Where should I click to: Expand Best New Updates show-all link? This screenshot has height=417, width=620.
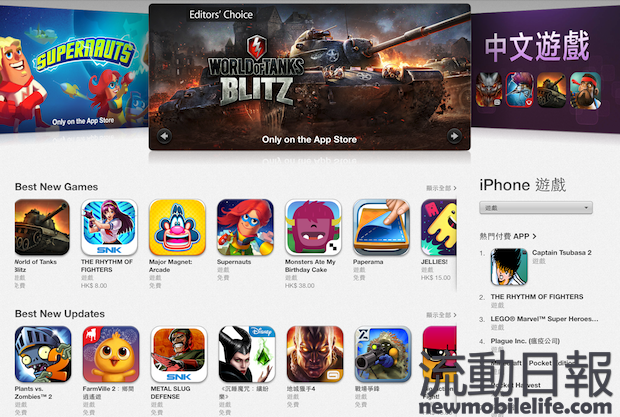tap(441, 315)
